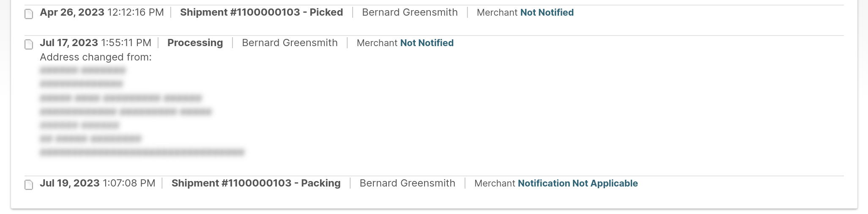Screen dimensions: 868x214
Task: Click "Not Notified" status on Picked shipment row
Action: click(547, 13)
